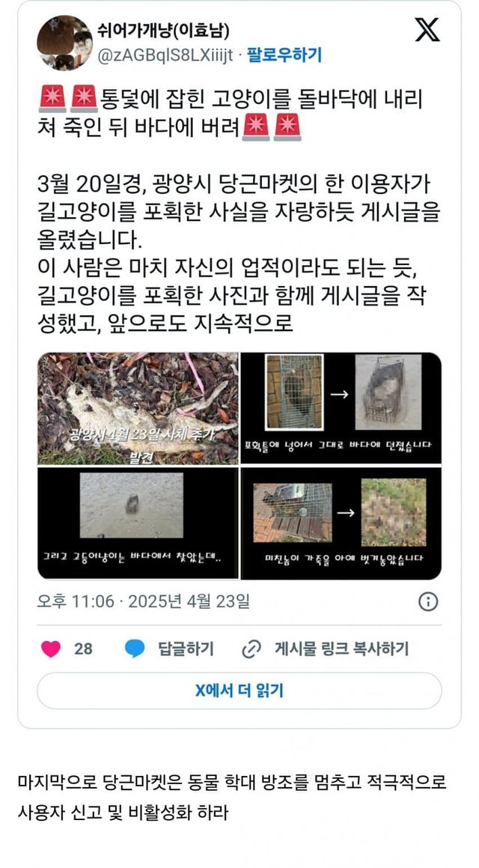Open the @zAGBqlS8LXiiijt handle
Viewport: 479px width, 868px height.
pyautogui.click(x=166, y=55)
